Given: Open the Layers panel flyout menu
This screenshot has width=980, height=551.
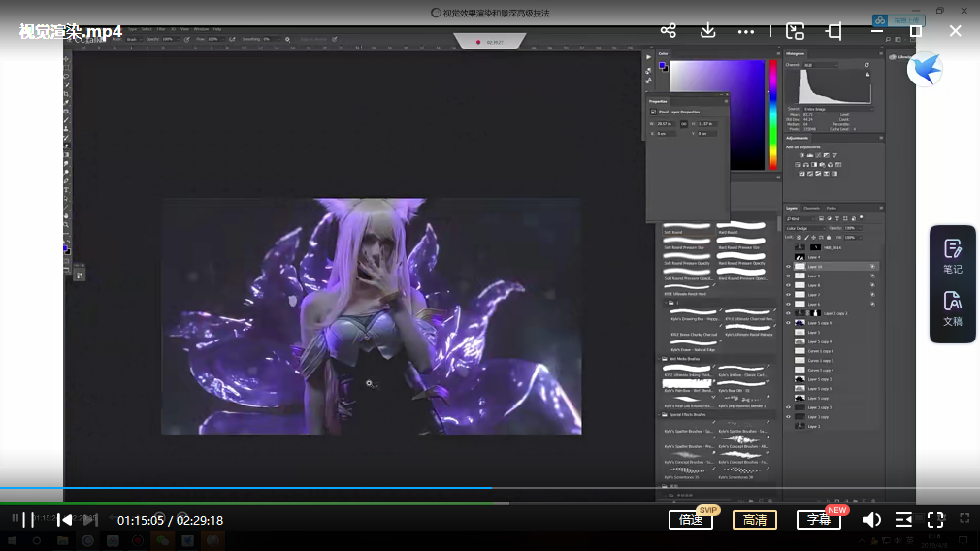Looking at the screenshot, I should click(881, 208).
